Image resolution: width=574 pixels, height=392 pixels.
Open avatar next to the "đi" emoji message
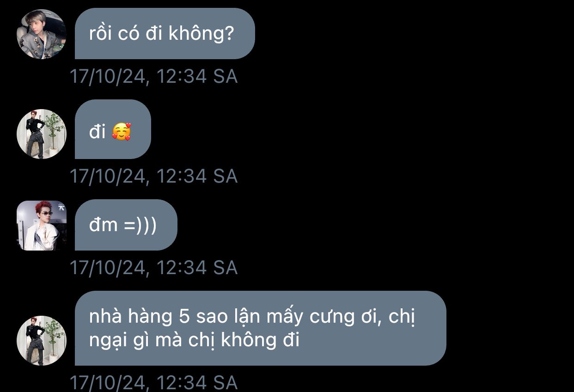point(42,134)
